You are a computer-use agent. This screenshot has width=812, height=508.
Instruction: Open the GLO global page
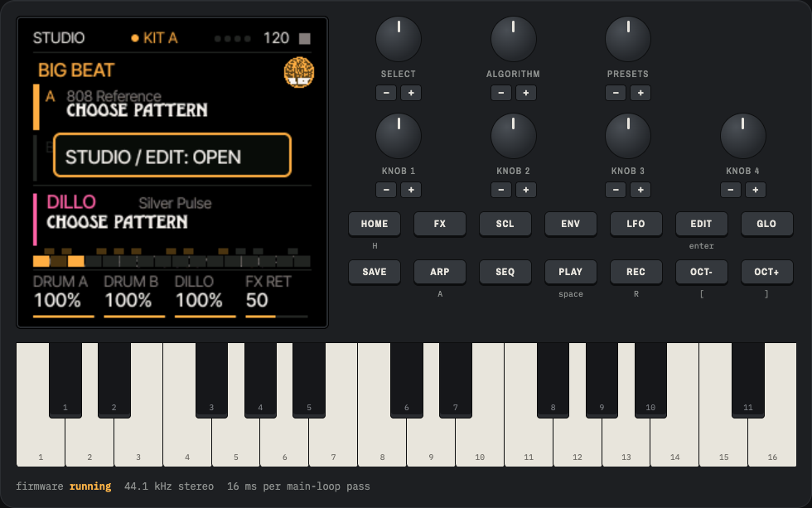[x=766, y=224]
